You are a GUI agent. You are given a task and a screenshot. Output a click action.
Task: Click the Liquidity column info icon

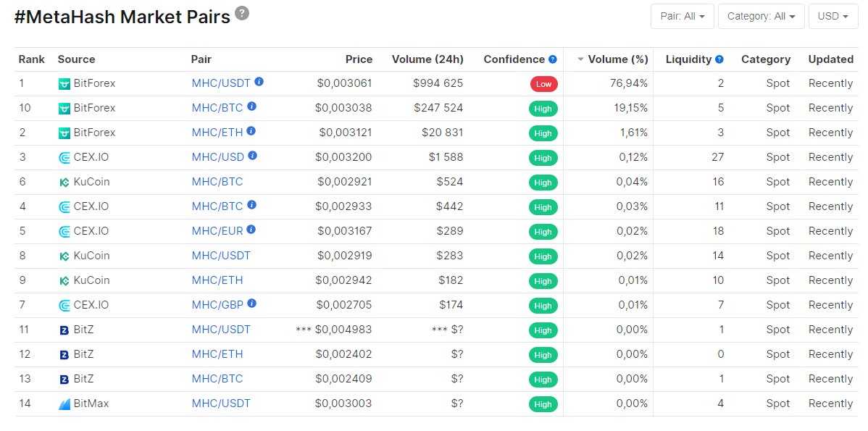pos(719,59)
